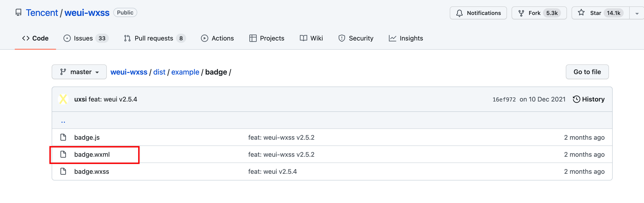This screenshot has width=644, height=203.
Task: Click the file icon beside badge.wxss
Action: click(63, 171)
